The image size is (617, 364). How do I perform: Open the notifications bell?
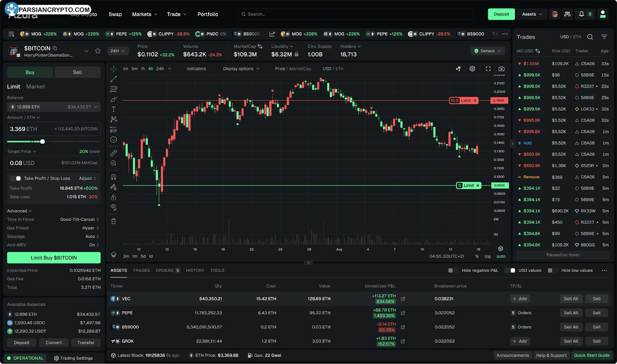coord(582,14)
